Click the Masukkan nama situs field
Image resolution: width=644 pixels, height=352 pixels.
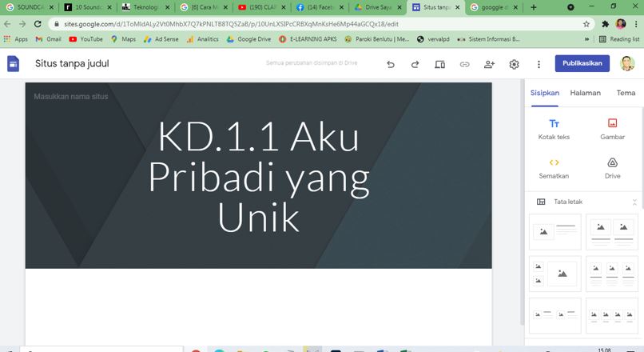71,97
